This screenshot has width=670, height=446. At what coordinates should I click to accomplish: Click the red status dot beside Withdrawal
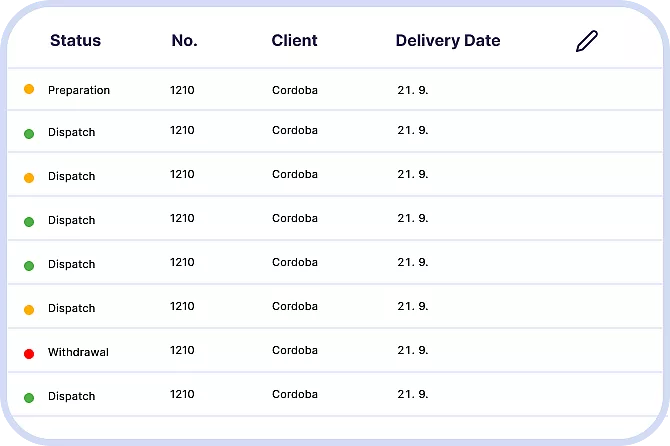tap(29, 354)
